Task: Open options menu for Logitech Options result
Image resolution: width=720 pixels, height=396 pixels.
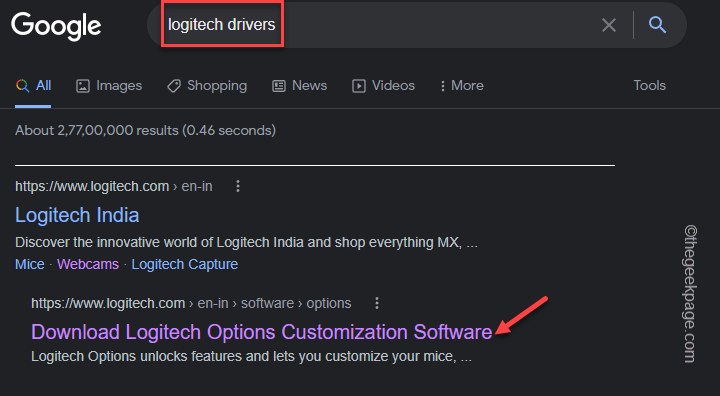Action: (x=377, y=303)
